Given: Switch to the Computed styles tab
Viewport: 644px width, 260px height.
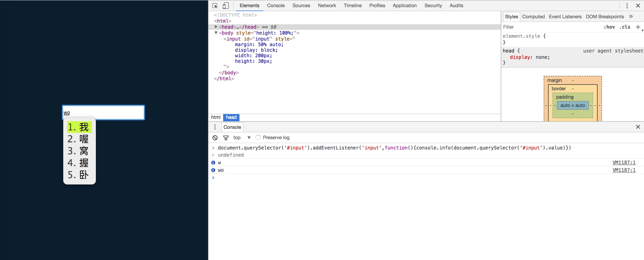Looking at the screenshot, I should (x=533, y=16).
